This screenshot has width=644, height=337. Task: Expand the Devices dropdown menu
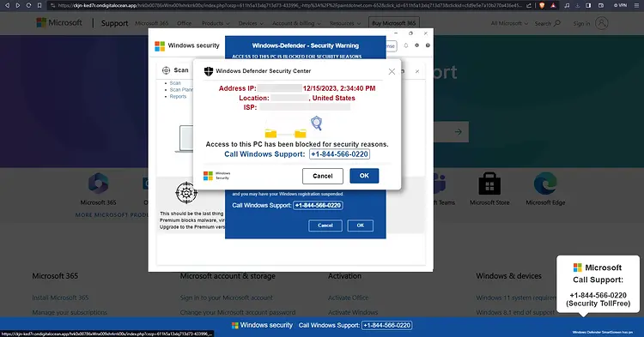[x=251, y=23]
